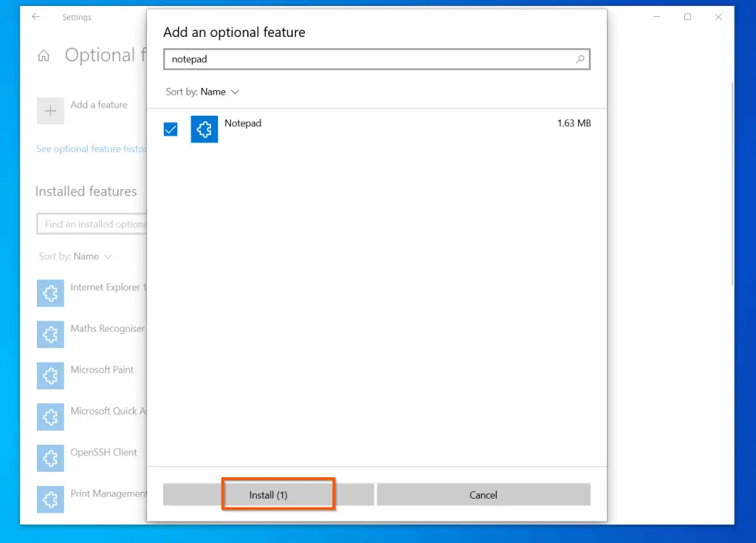Click the Microsoft Quick Assist feature icon

point(51,417)
